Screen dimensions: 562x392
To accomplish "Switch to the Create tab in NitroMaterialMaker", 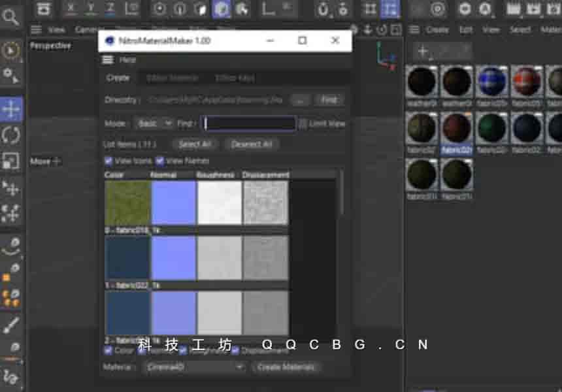I will click(x=118, y=78).
